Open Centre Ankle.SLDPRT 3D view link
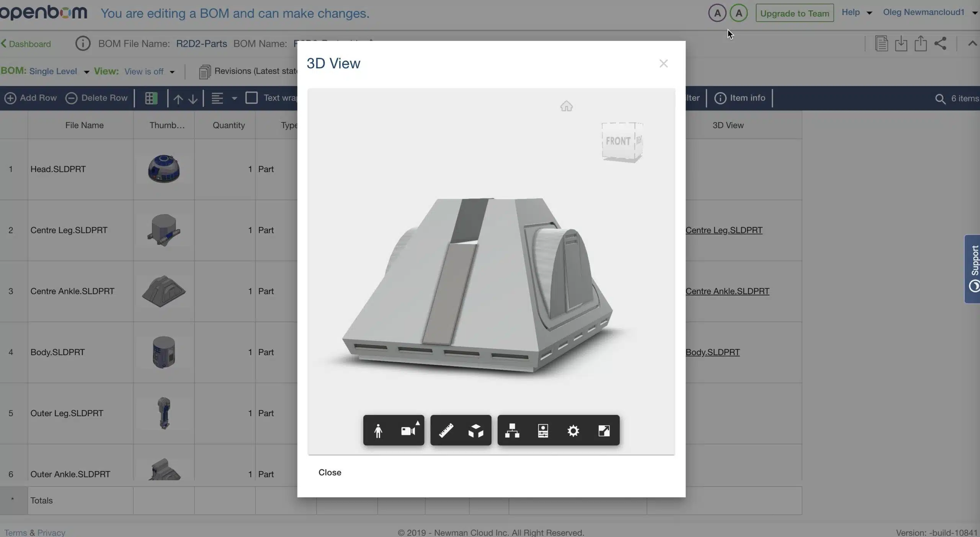This screenshot has height=537, width=980. tap(727, 291)
